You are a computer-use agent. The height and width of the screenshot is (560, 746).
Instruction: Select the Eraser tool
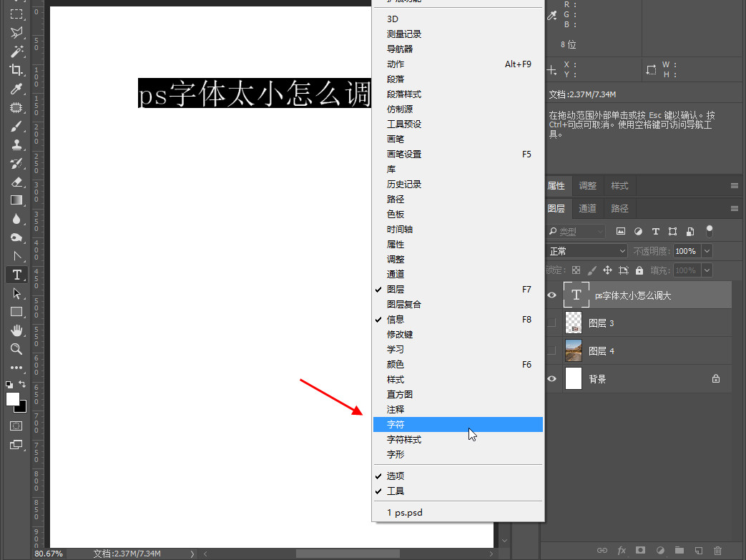point(16,182)
